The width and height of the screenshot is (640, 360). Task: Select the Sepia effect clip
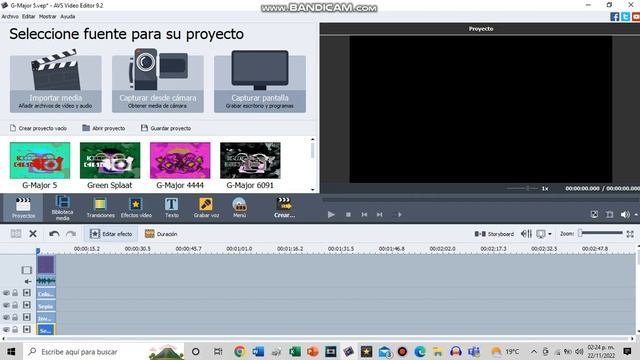coord(46,306)
